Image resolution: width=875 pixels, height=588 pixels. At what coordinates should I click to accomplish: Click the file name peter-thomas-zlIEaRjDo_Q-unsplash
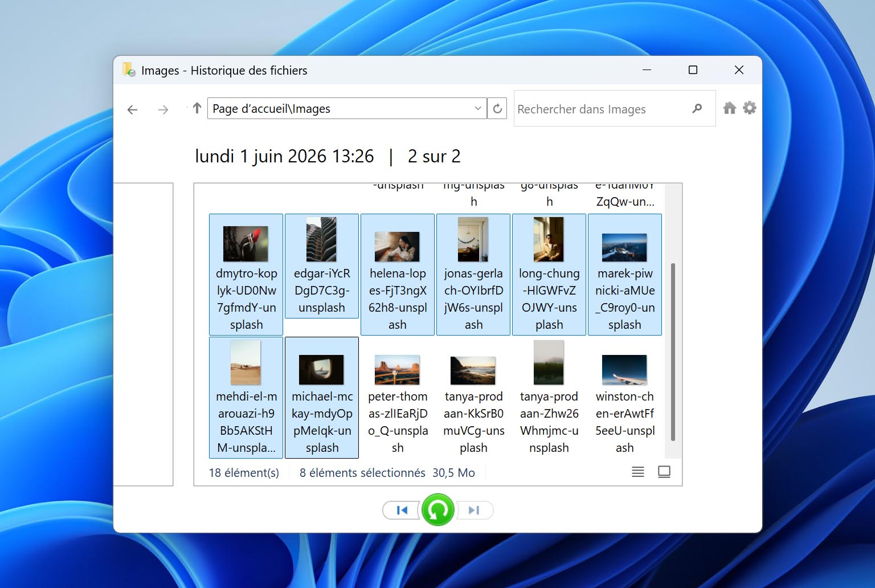(398, 422)
